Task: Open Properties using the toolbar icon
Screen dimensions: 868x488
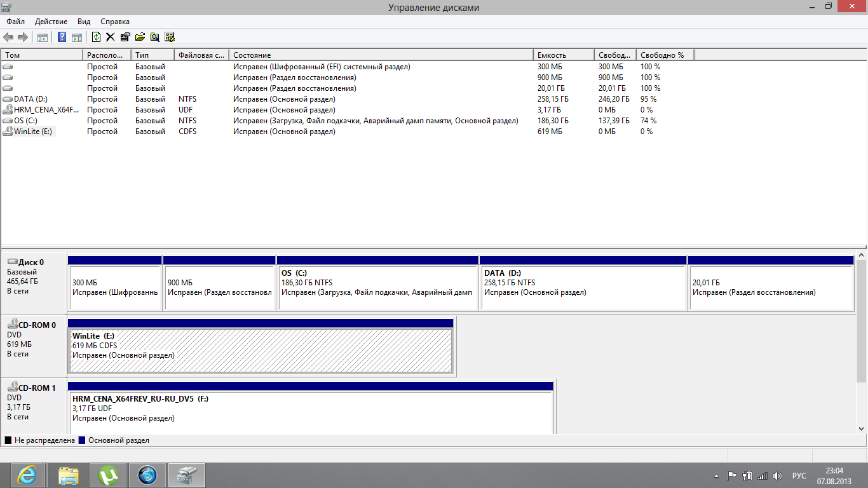Action: pyautogui.click(x=125, y=37)
